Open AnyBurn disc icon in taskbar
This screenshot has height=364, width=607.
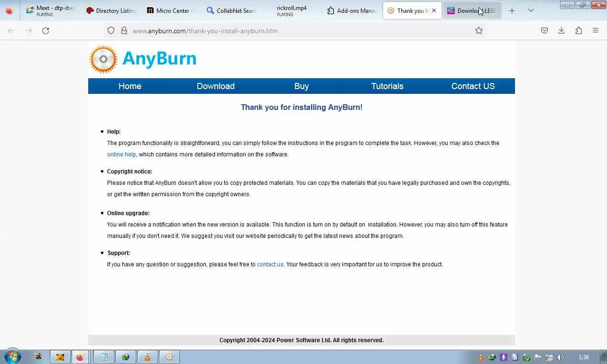coord(169,357)
